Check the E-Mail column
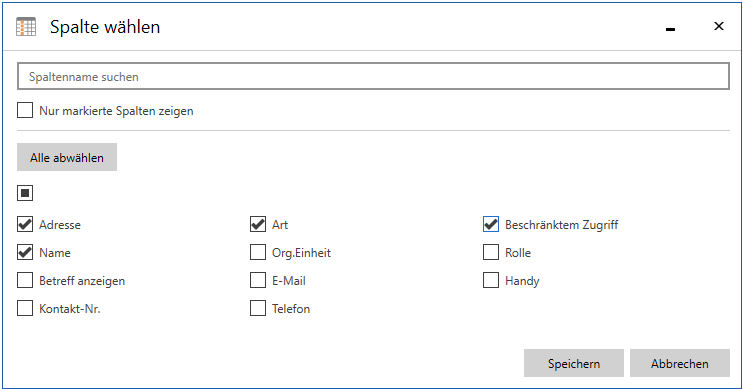 258,280
